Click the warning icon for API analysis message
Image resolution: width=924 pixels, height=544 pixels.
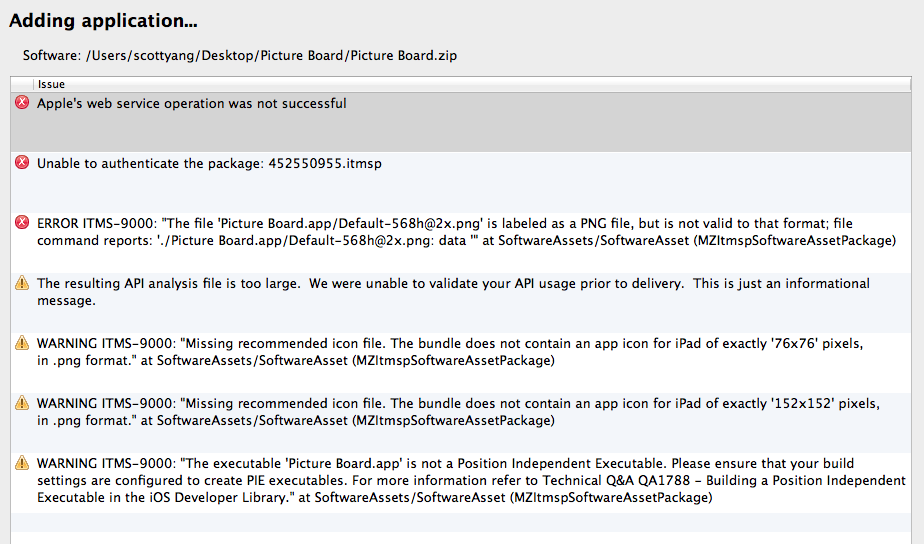coord(22,284)
